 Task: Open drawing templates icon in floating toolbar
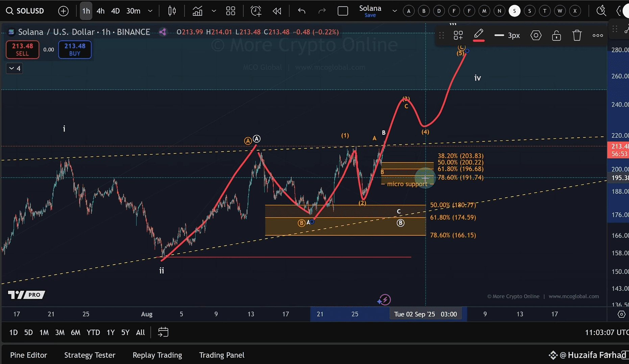(x=458, y=35)
